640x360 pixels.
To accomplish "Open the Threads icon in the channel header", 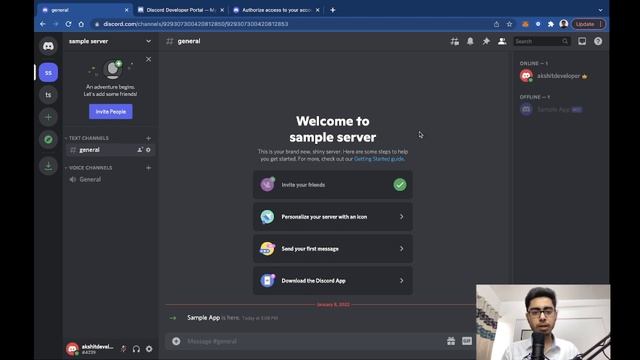I will (x=454, y=41).
